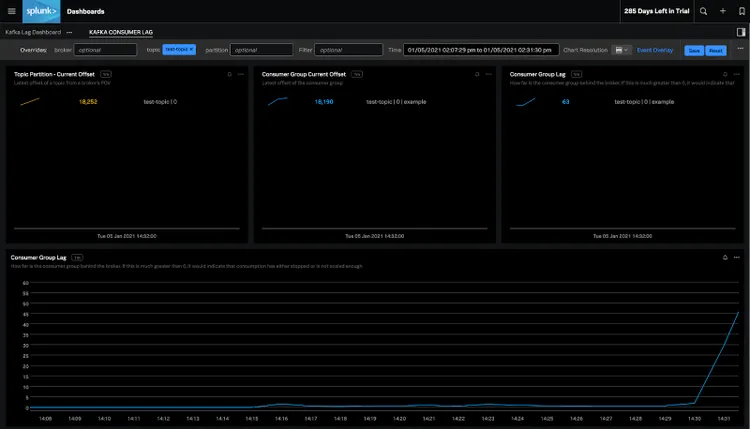Open three-dot menu on Topic Partition chart
This screenshot has height=429, width=750.
click(x=241, y=74)
